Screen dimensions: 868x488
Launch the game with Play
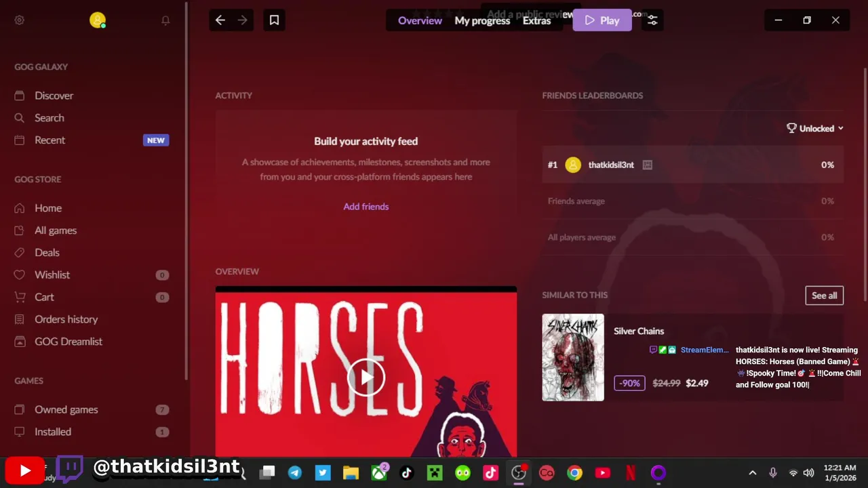pos(602,20)
